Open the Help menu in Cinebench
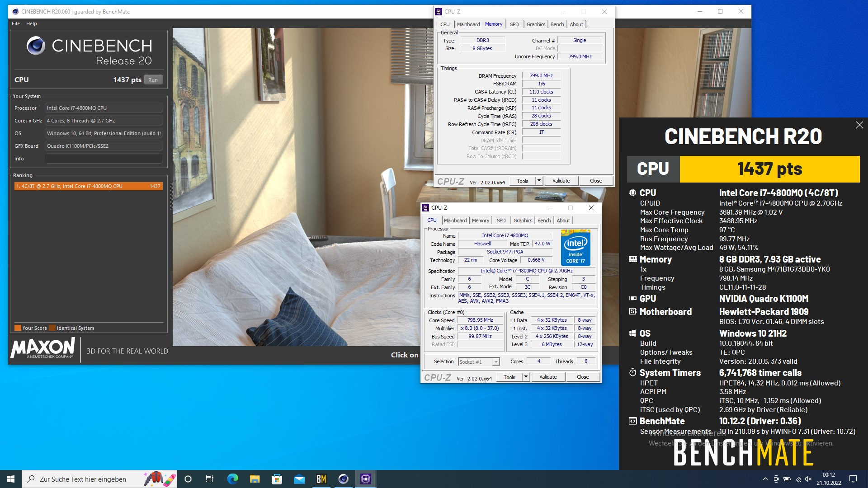The width and height of the screenshot is (868, 488). pos(31,23)
